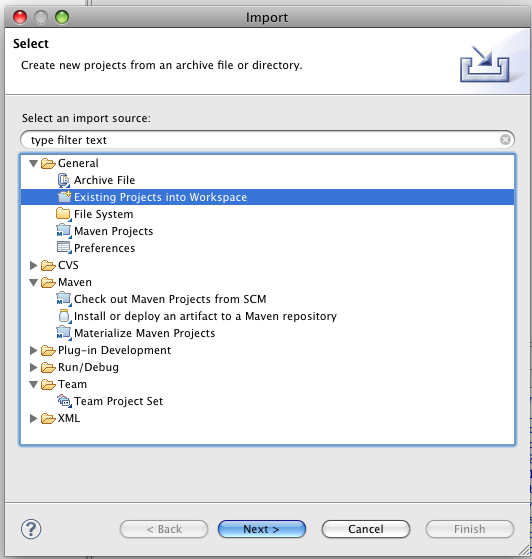Expand the XML folder
This screenshot has height=559, width=532.
pos(34,418)
